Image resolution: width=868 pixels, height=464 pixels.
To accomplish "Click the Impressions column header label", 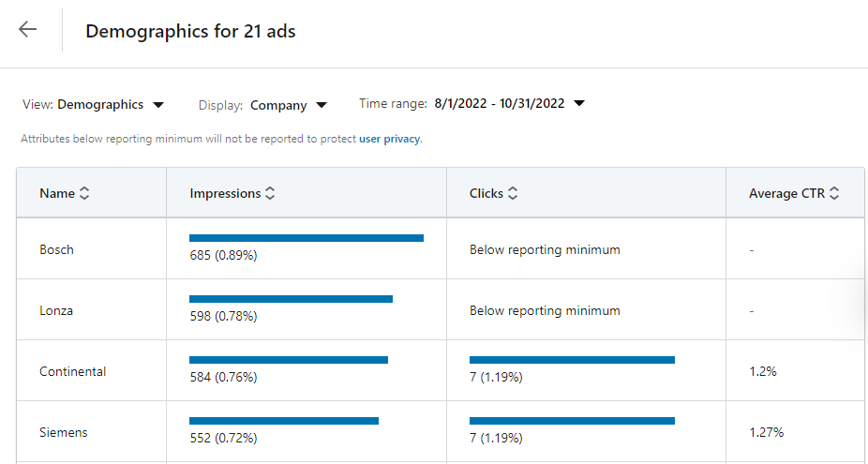I will point(225,193).
